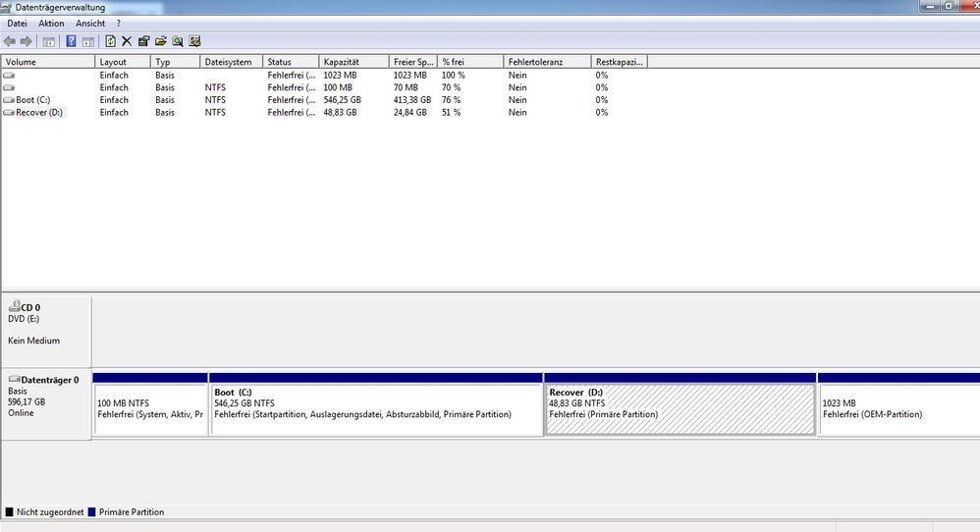Screen dimensions: 980x532
Task: Select the 1023 MB OEM partition block
Action: [x=898, y=408]
